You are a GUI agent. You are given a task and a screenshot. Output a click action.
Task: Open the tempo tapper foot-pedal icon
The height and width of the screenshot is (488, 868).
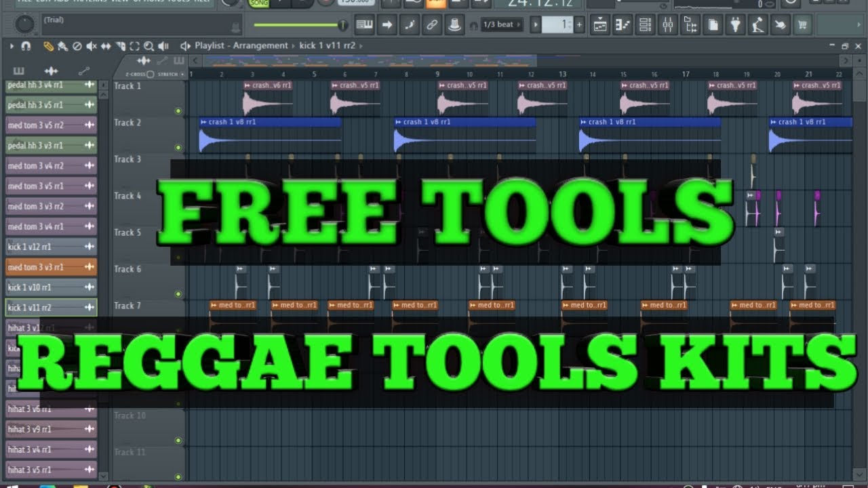[759, 25]
